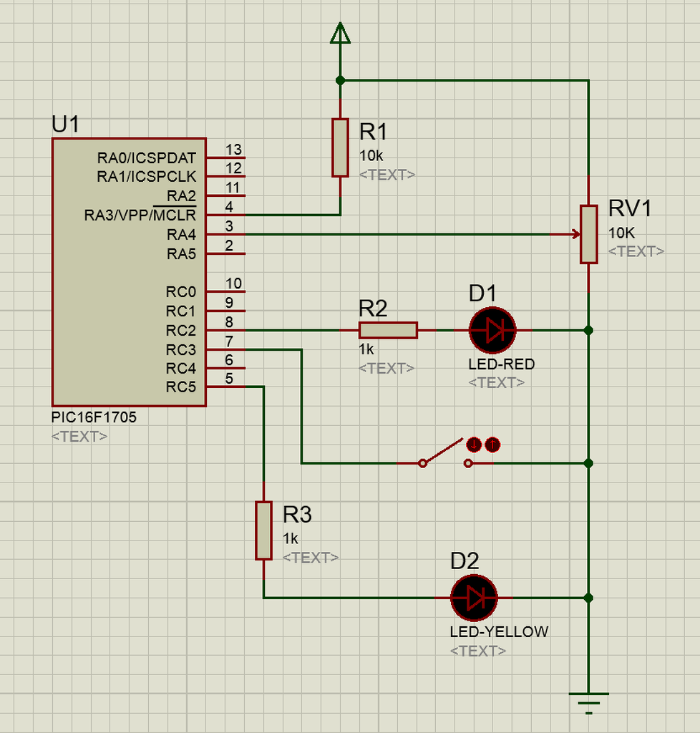Image resolution: width=700 pixels, height=733 pixels.
Task: Click the power terminal arrow symbol
Action: [340, 33]
